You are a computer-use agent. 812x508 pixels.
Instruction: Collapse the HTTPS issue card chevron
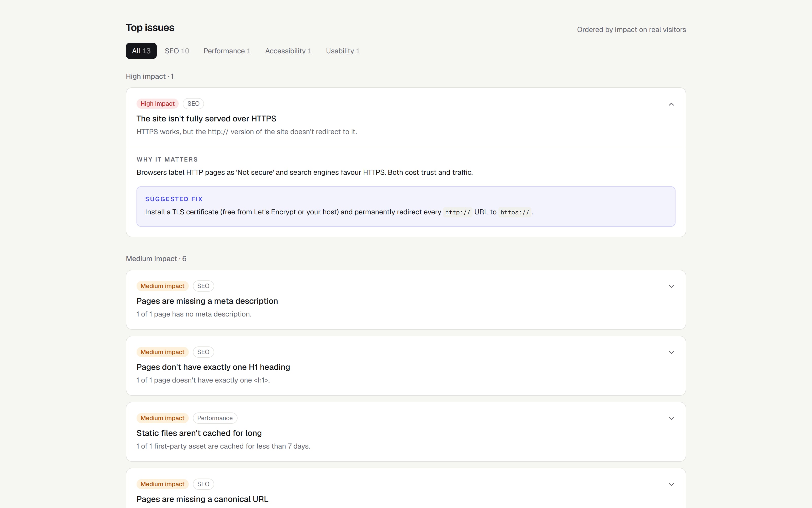671,104
